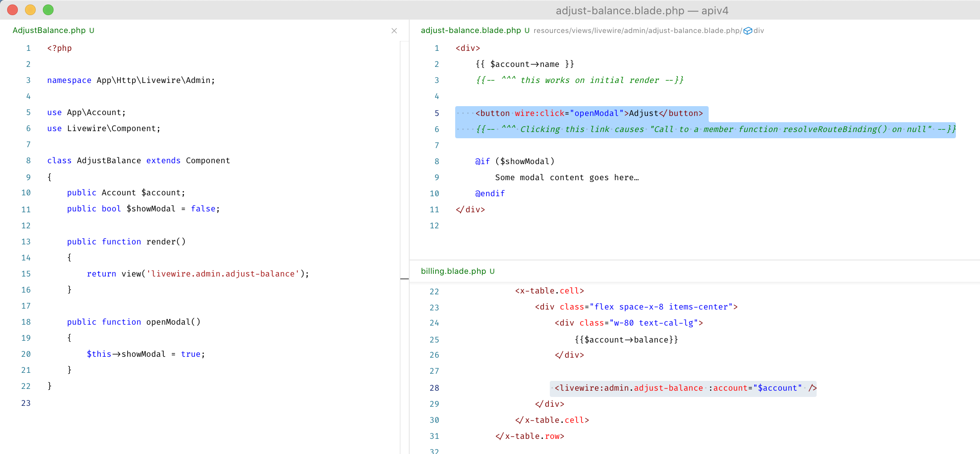The width and height of the screenshot is (980, 454).
Task: Click line number 5 in adjust-balance.blade.php
Action: [x=437, y=113]
